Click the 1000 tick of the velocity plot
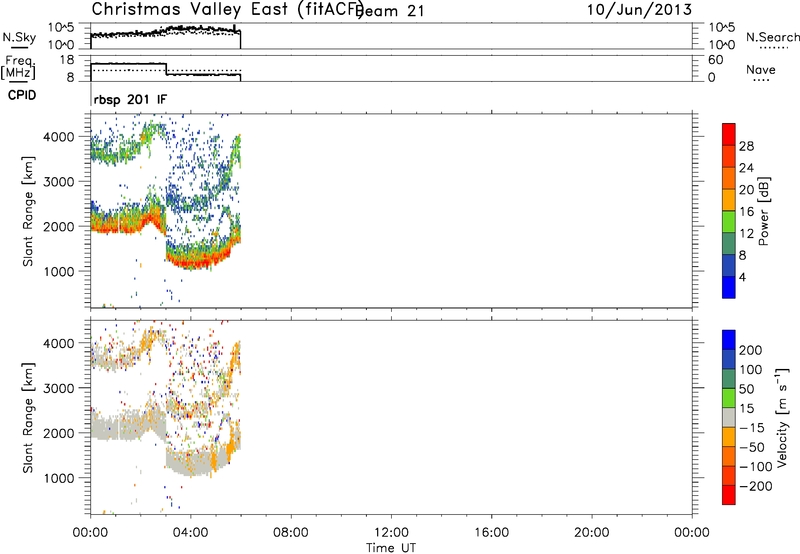Viewport: 800px width, 554px height. tap(59, 478)
